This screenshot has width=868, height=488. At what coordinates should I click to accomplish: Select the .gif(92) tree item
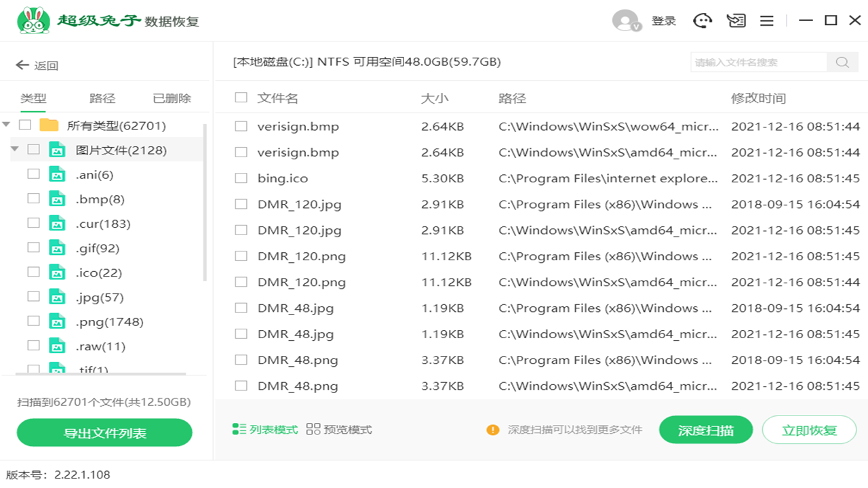pos(97,249)
